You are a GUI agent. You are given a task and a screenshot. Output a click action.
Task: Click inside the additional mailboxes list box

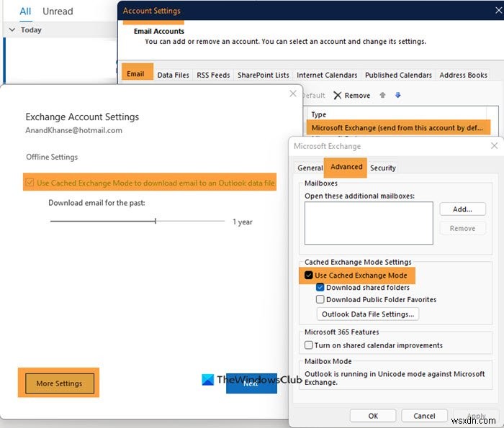tap(369, 223)
